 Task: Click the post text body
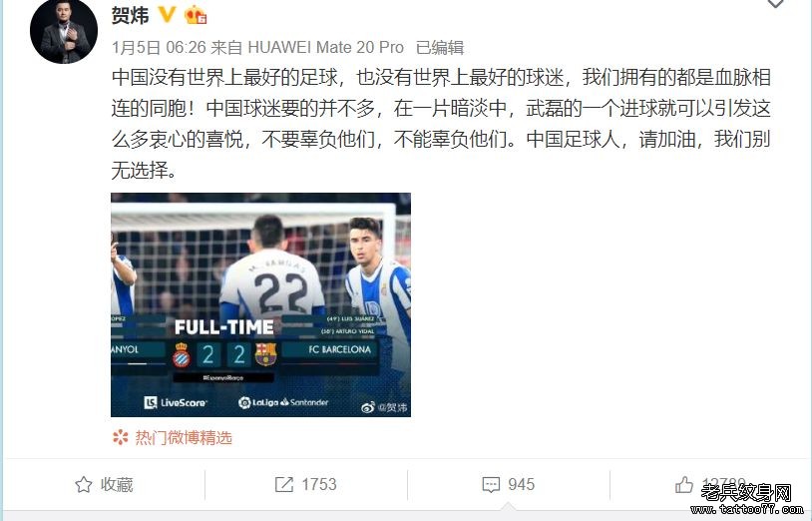point(441,124)
